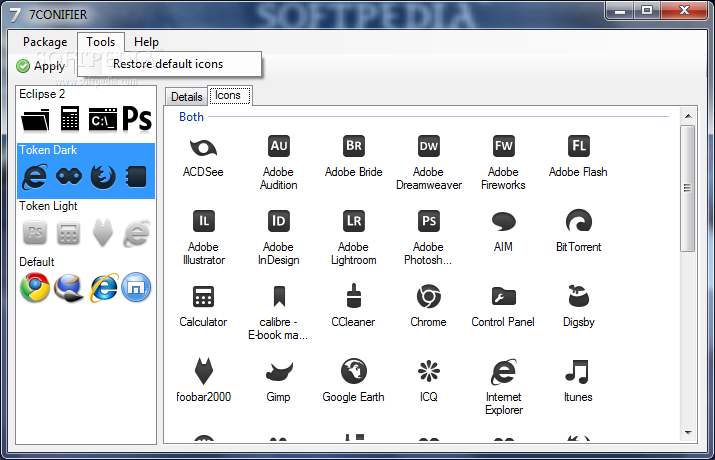Select the Adobe Photoshop icon in the grid
715x460 pixels.
pos(429,221)
